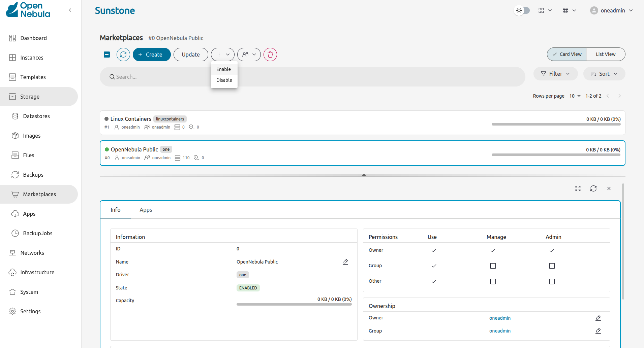Switch to the Apps tab
644x348 pixels.
146,209
